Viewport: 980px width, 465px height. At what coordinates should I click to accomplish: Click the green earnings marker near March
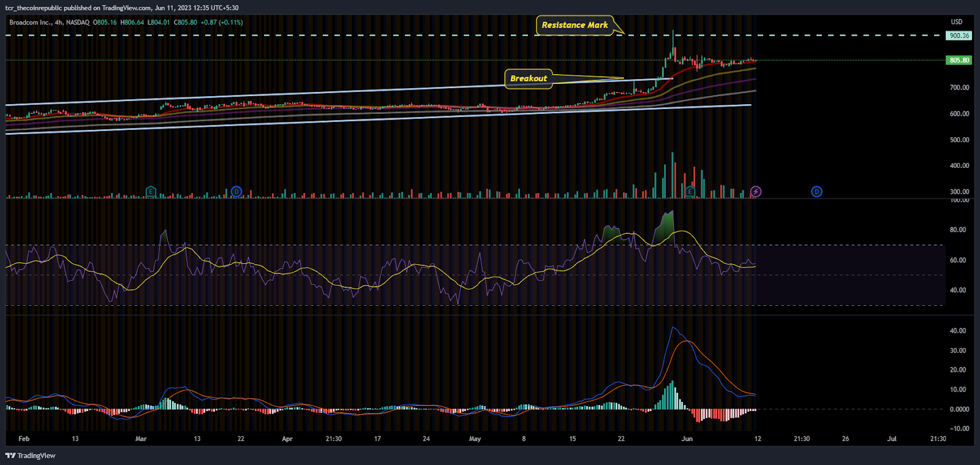(x=151, y=192)
